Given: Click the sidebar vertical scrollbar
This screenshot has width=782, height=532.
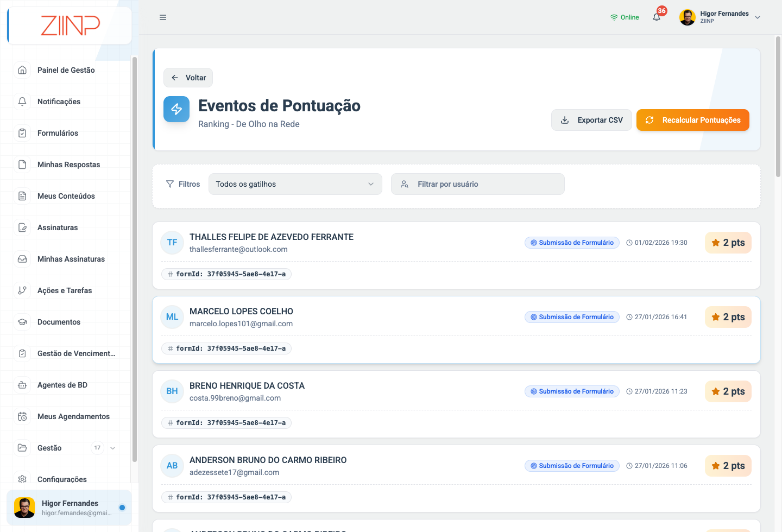Looking at the screenshot, I should (x=134, y=259).
